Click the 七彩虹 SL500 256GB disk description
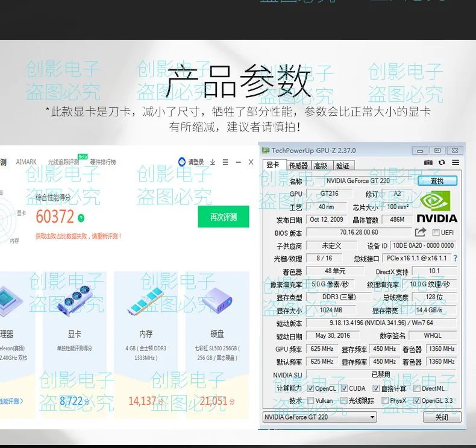 click(x=218, y=353)
